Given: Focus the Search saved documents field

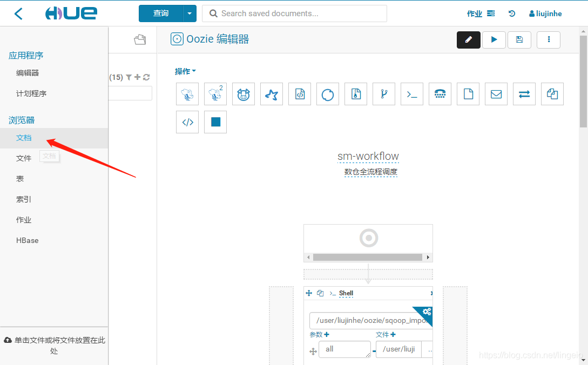Looking at the screenshot, I should click(294, 13).
